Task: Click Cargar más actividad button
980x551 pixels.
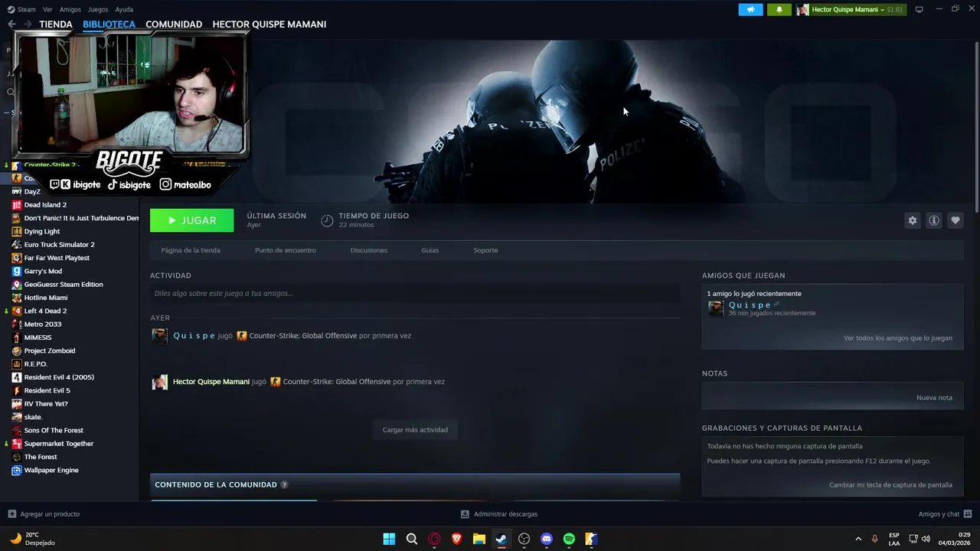Action: click(415, 429)
